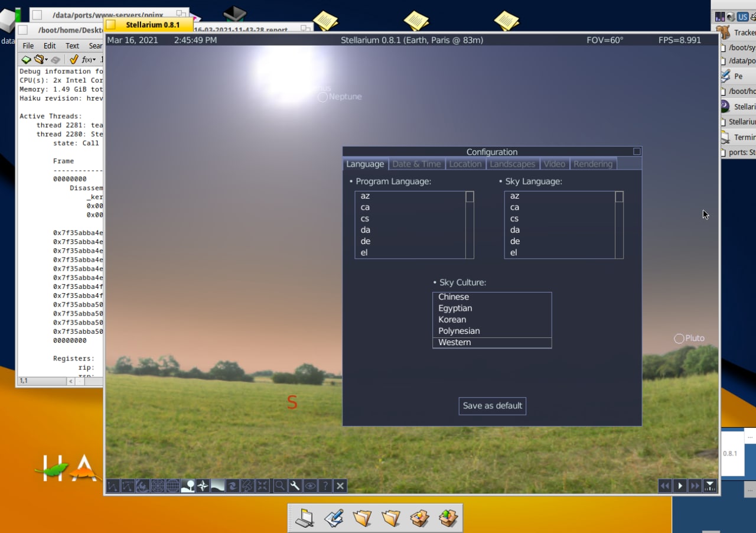Viewport: 756px width, 533px height.
Task: Open the Landscapes tab
Action: pyautogui.click(x=513, y=164)
